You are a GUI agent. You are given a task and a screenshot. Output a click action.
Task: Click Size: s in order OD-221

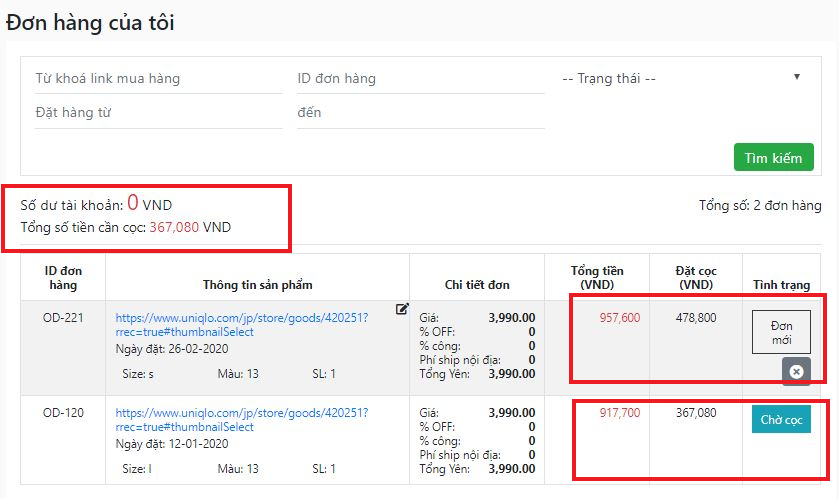point(138,374)
